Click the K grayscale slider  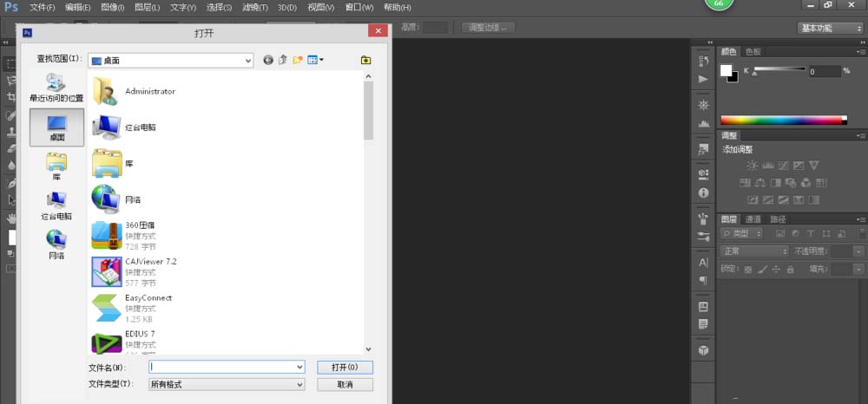(779, 69)
